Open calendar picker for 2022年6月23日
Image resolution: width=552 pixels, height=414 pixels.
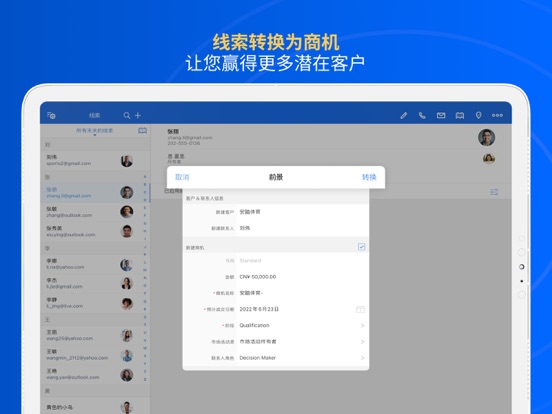(360, 309)
